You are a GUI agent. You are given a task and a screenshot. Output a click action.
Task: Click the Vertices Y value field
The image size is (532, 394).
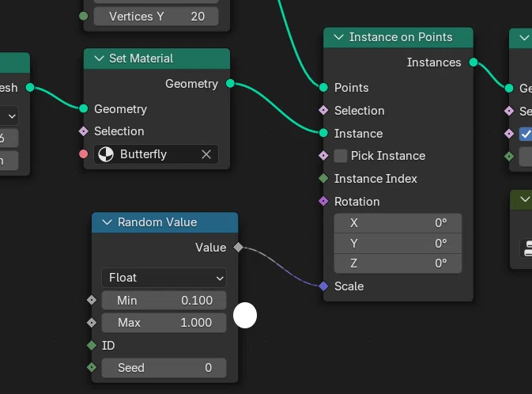point(156,17)
